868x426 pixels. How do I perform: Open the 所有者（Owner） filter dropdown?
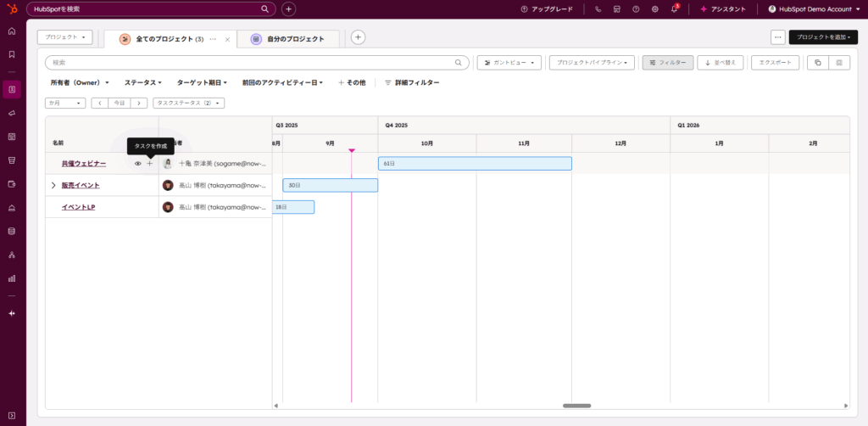coord(80,83)
